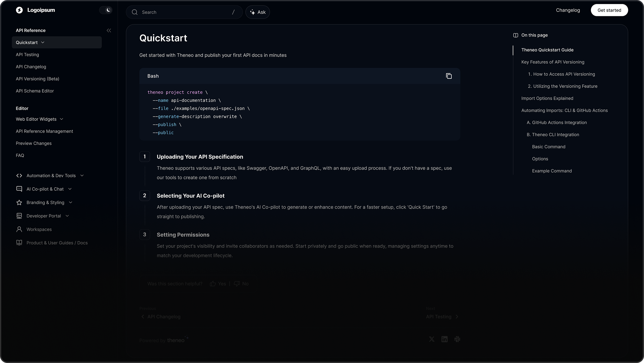
Task: Jump to How to Access API Versioning
Action: point(561,74)
